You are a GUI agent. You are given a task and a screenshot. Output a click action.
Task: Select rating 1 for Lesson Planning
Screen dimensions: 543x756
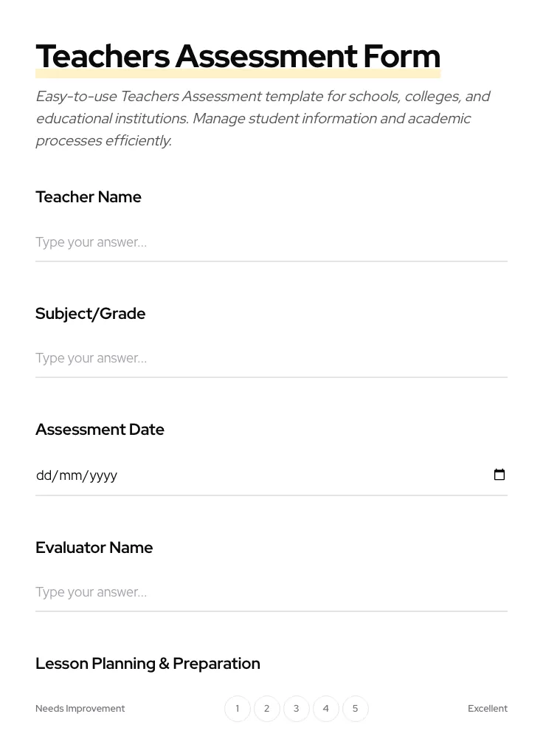[x=237, y=708]
